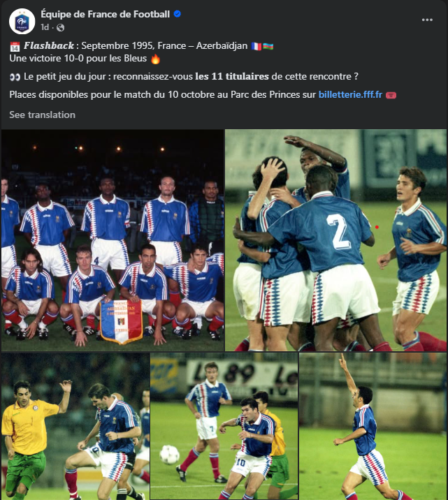The width and height of the screenshot is (448, 500).
Task: Open the photo showing the number 2 jersey
Action: coord(335,240)
